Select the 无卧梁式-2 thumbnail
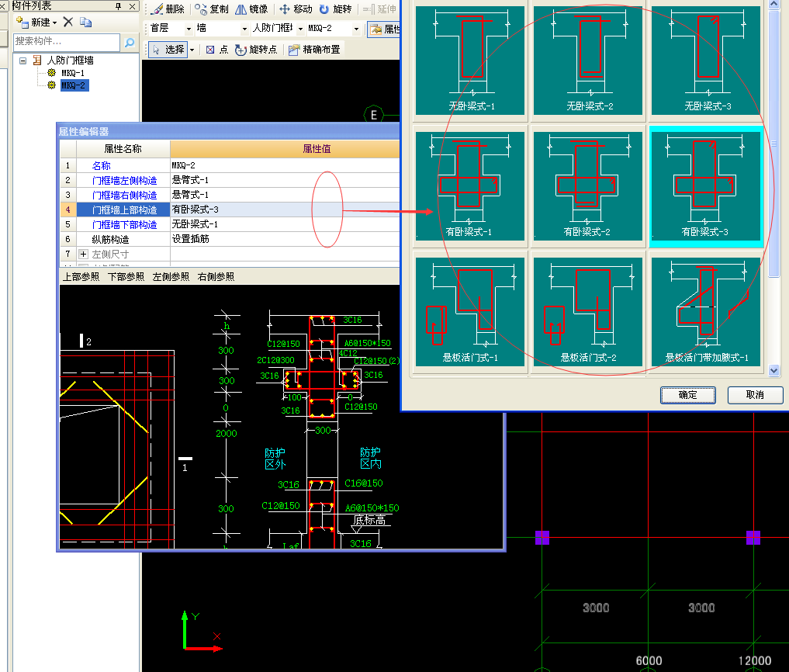Screen dimensions: 789x672 588,61
